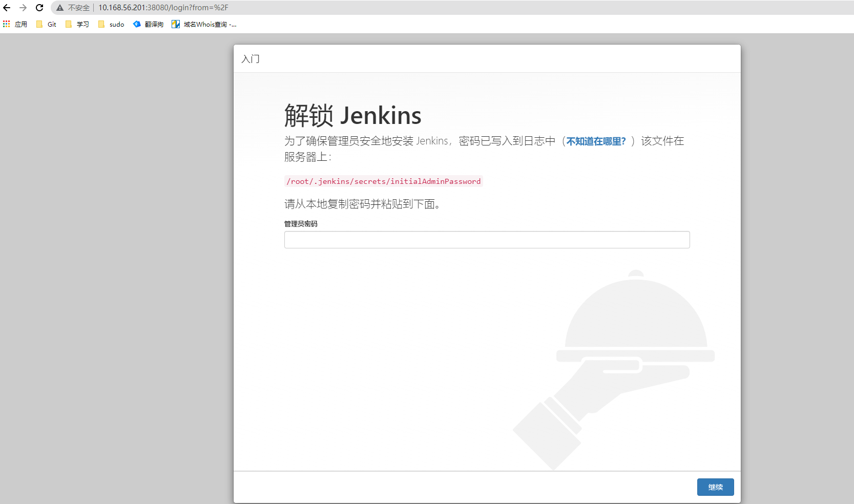Open the 学习 bookmark folder
Viewport: 854px width, 504px height.
pos(77,24)
